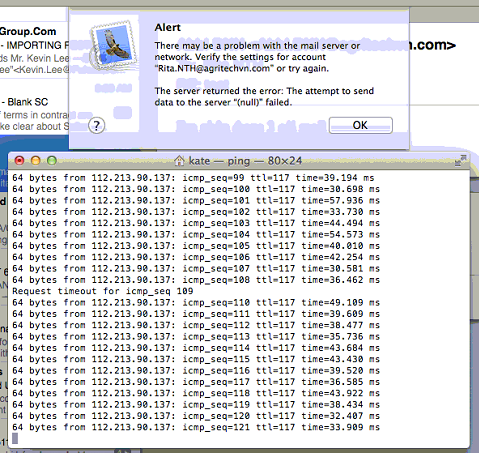Click the Alert heading in the dialog
This screenshot has height=453, width=479.
168,27
